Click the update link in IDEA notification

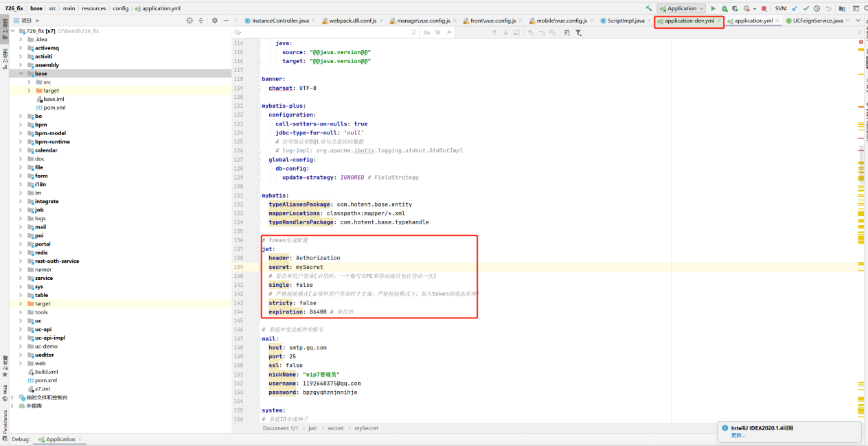point(738,435)
